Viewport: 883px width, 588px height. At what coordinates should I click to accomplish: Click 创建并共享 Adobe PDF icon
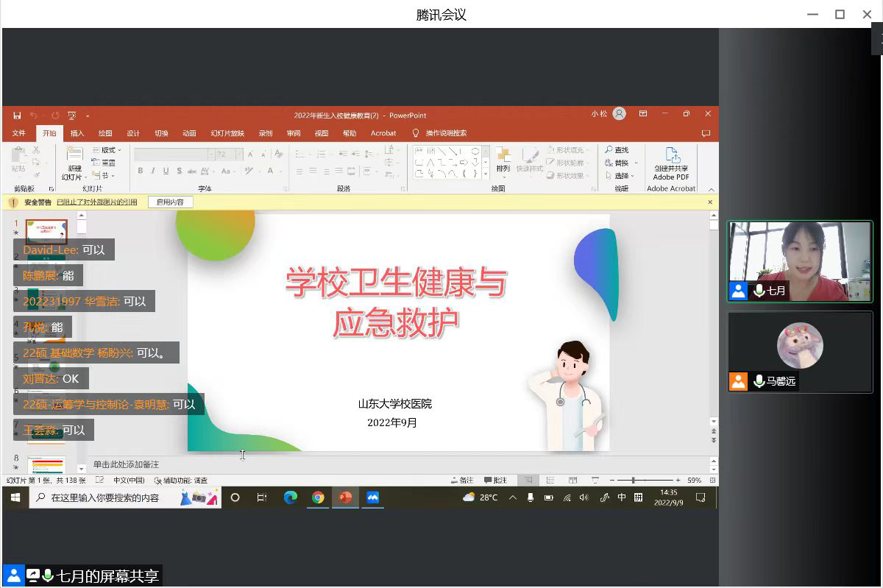pos(671,163)
